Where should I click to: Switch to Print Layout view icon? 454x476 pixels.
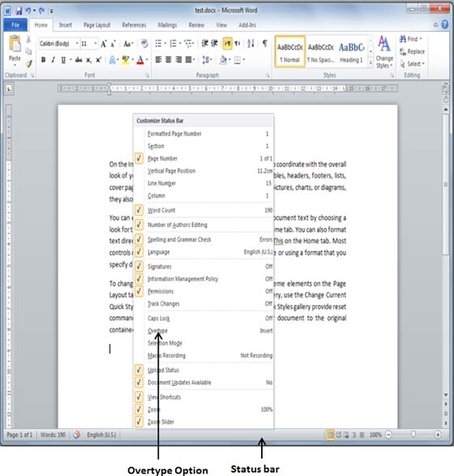(330, 435)
